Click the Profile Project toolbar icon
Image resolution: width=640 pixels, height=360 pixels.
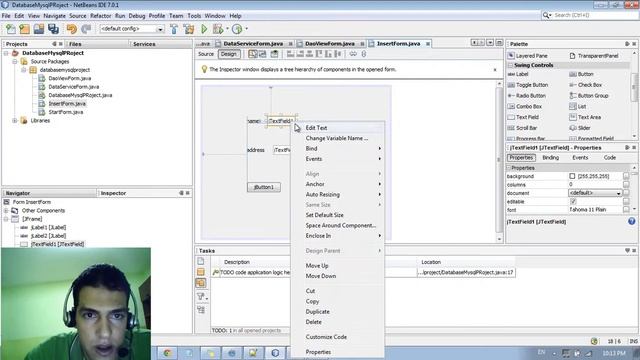coord(237,29)
